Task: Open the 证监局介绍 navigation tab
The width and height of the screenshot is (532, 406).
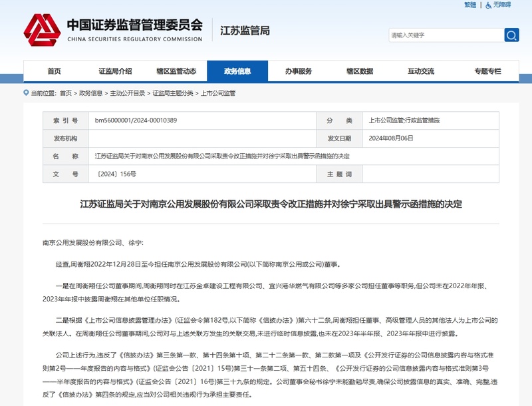Action: click(x=115, y=71)
